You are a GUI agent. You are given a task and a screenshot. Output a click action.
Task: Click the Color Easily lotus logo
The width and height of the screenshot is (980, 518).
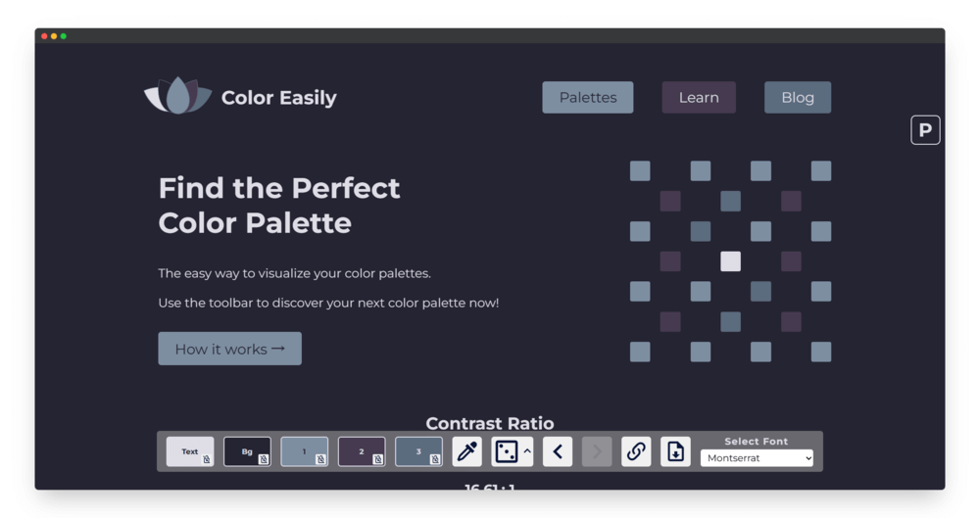click(178, 96)
